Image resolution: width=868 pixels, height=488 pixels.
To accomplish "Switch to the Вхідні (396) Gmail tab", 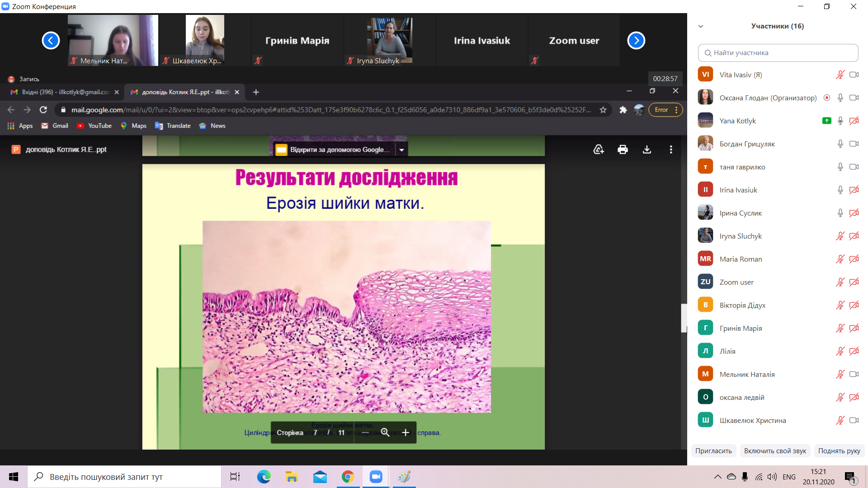I will (x=66, y=92).
